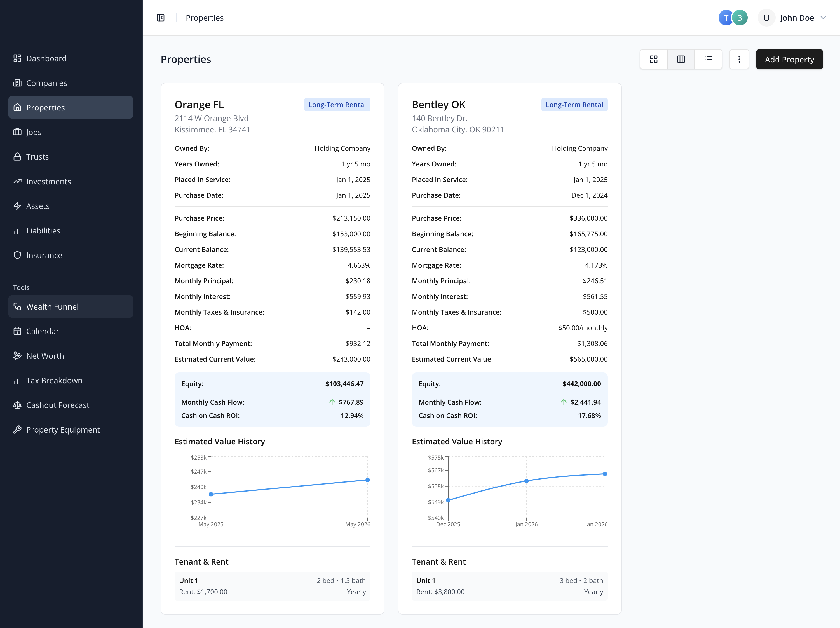
Task: Click Orange FL Estimated Value History heading
Action: point(219,441)
